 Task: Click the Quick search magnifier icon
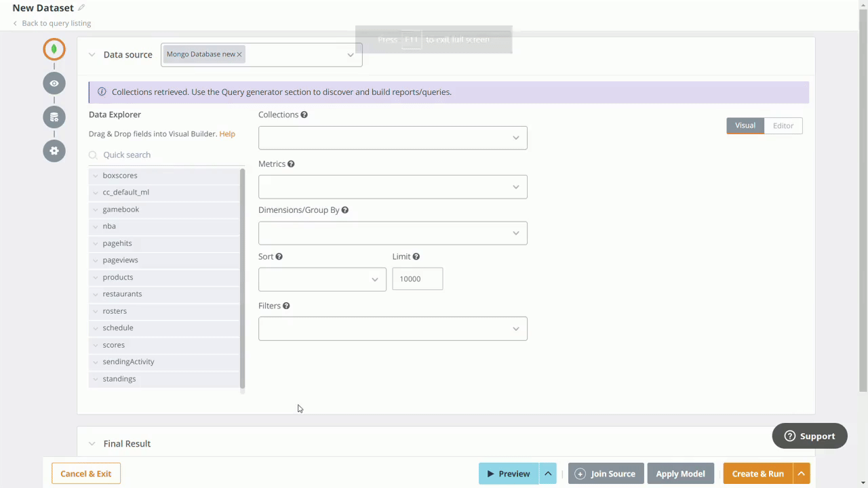click(x=93, y=155)
